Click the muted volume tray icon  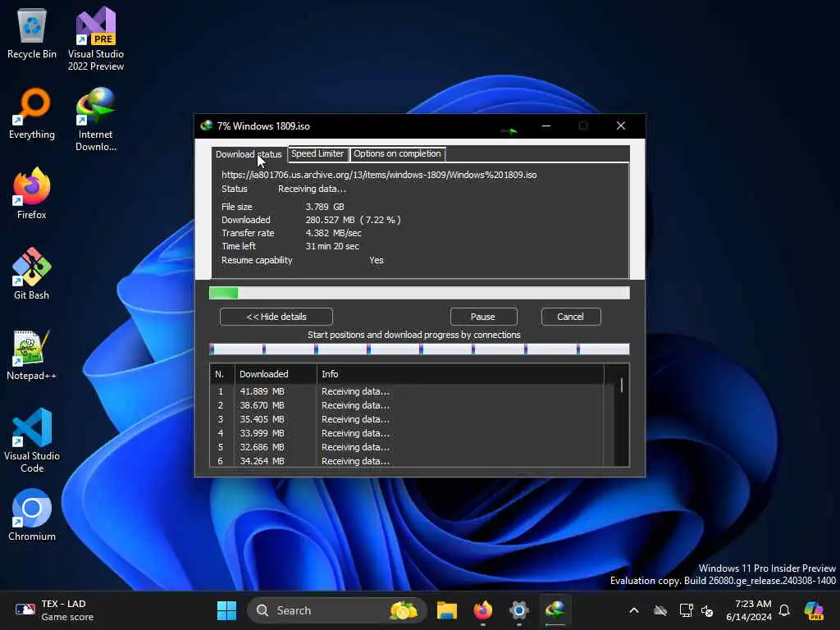click(707, 610)
